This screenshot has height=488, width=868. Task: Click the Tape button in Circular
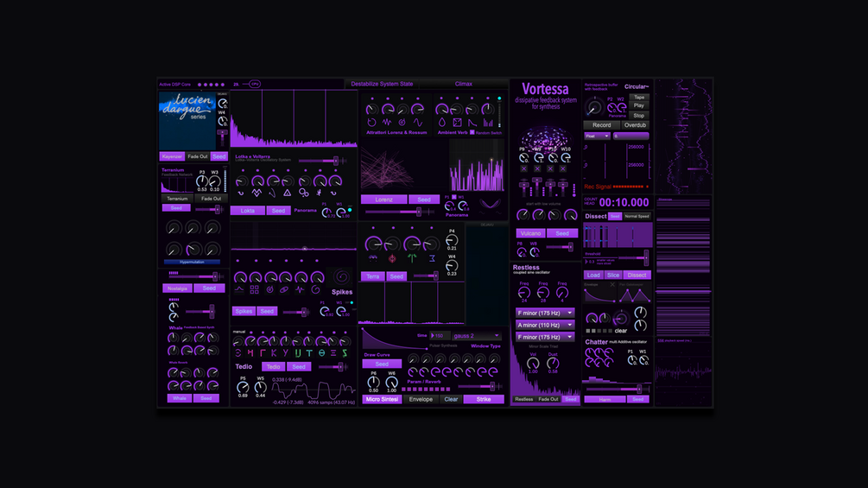point(639,98)
